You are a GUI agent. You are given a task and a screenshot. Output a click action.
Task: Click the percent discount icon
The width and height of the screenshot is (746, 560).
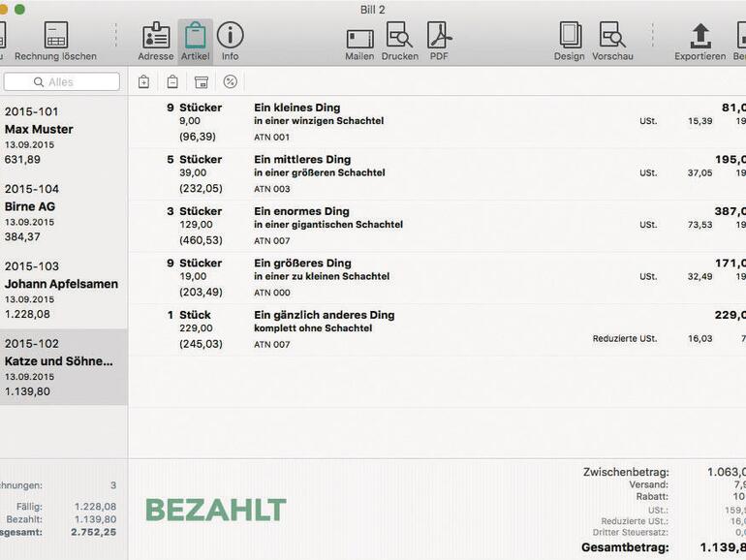pyautogui.click(x=231, y=81)
